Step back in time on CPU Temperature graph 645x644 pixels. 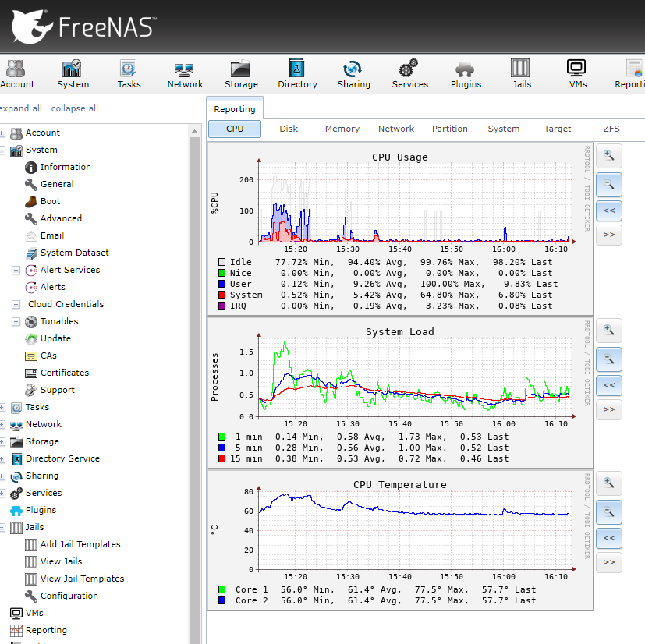coord(609,538)
